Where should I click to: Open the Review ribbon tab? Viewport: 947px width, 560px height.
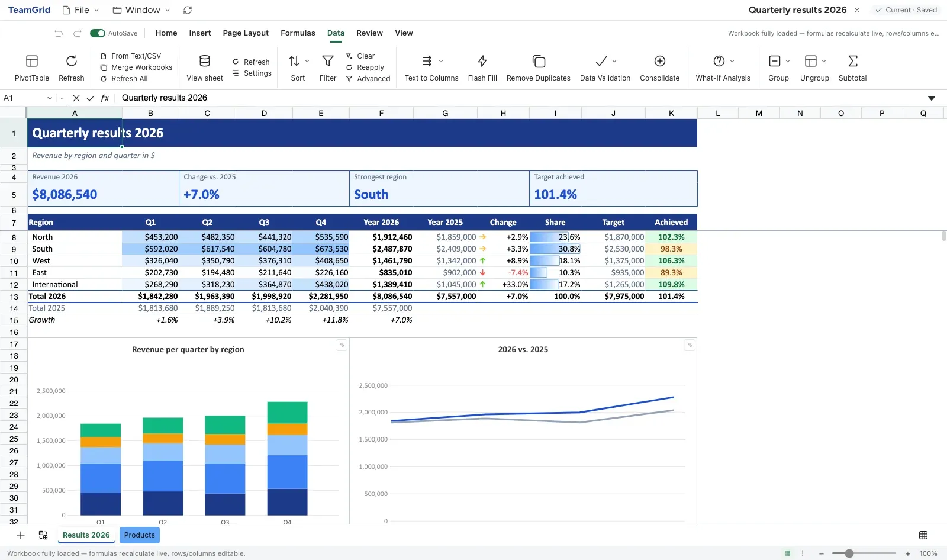click(369, 33)
